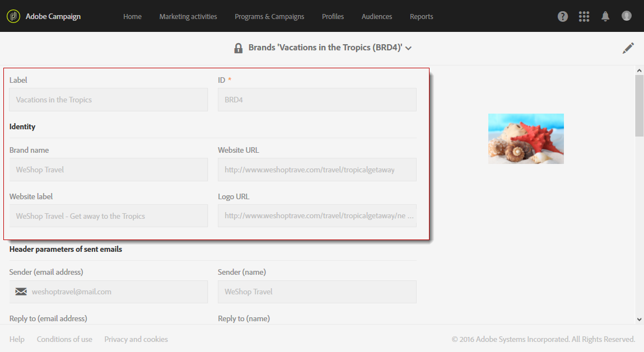Open the Profiles menu
Screen dimensions: 644x352
(333, 16)
